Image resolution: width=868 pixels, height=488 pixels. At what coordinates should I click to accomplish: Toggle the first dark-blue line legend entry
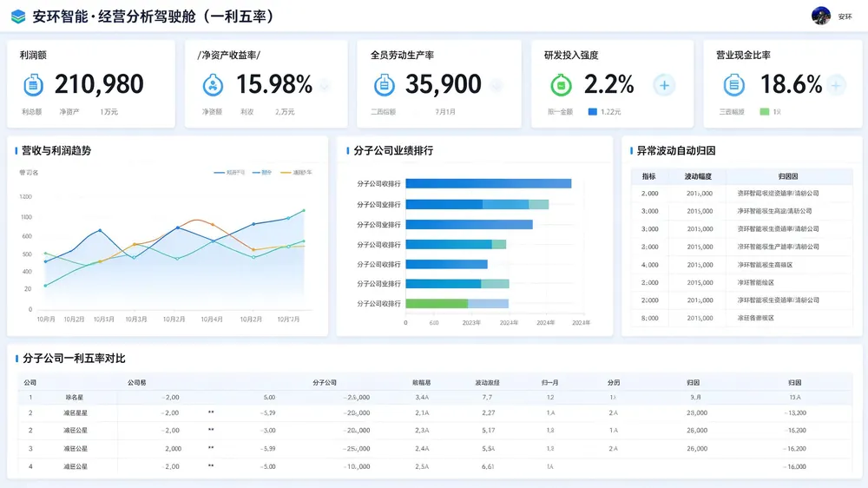[229, 173]
